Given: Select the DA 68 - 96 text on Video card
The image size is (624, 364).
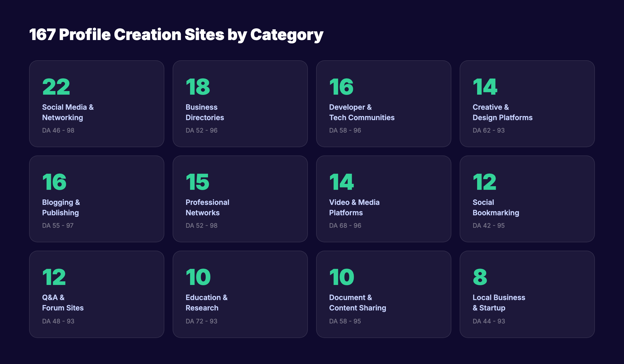Looking at the screenshot, I should 345,225.
